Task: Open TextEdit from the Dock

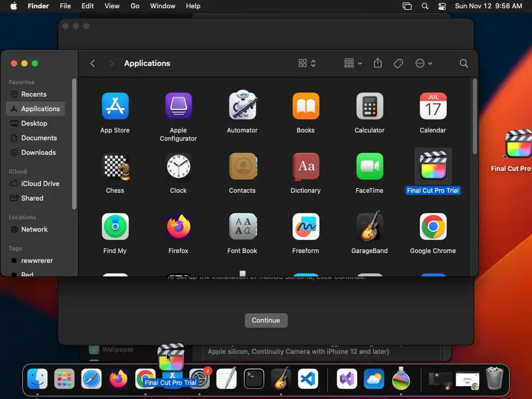Action: [x=227, y=378]
